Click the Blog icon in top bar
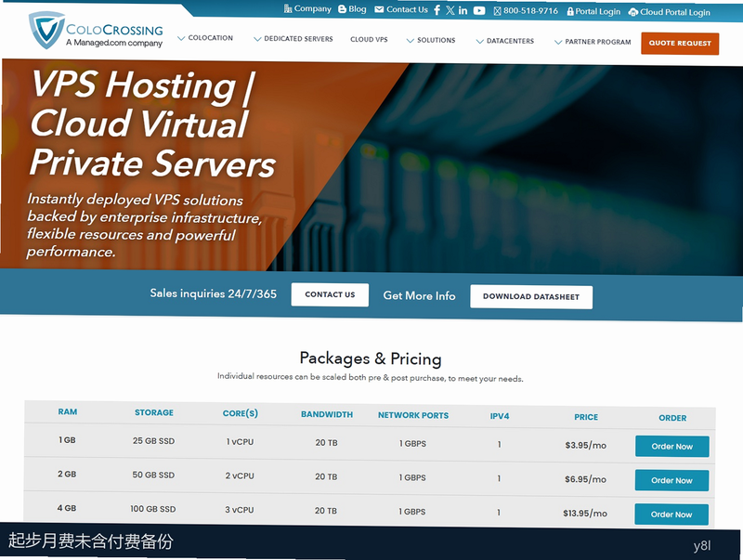 coord(342,9)
